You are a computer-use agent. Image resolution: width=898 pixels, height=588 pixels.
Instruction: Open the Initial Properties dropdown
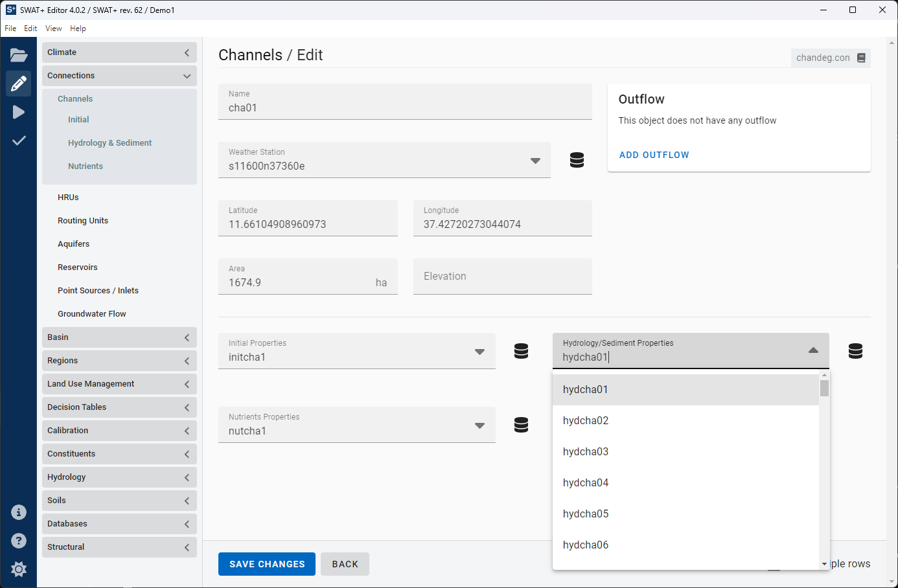point(357,351)
